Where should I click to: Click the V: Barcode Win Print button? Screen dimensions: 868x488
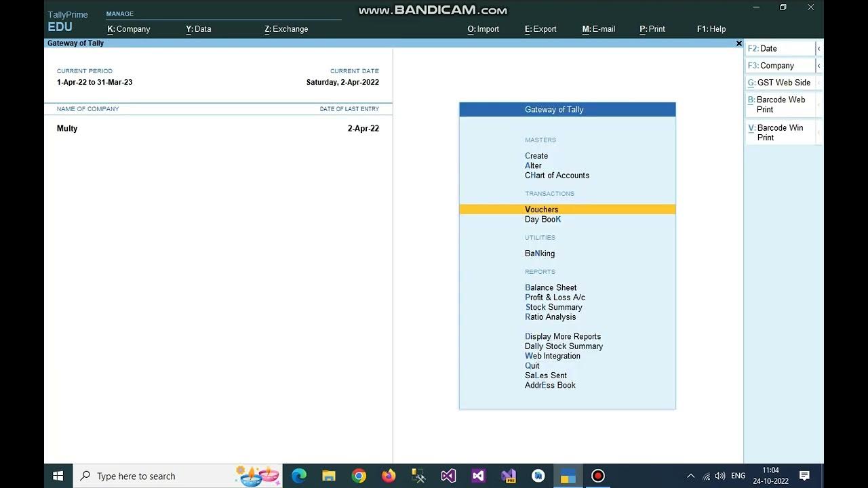click(x=781, y=133)
